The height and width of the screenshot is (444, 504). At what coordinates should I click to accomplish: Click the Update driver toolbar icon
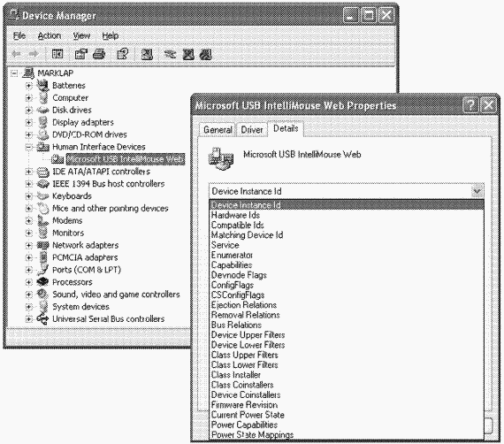pyautogui.click(x=170, y=54)
